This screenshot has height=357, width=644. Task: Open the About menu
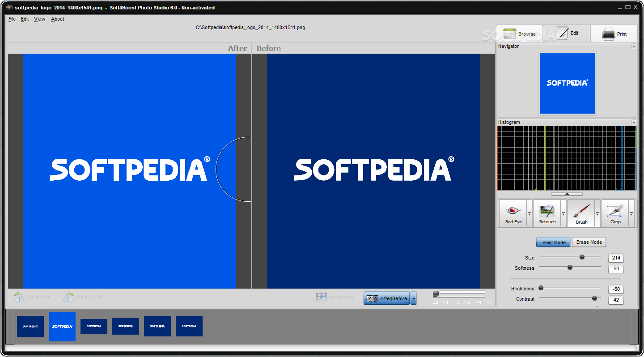58,19
